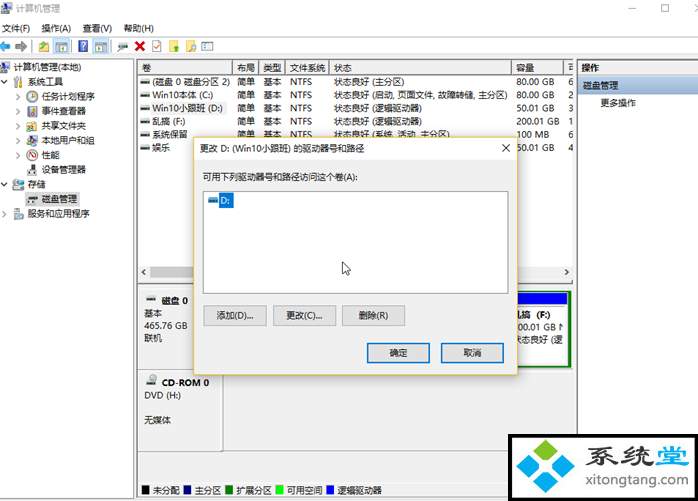Expand the 任务计划程序 node arrow

(18, 97)
